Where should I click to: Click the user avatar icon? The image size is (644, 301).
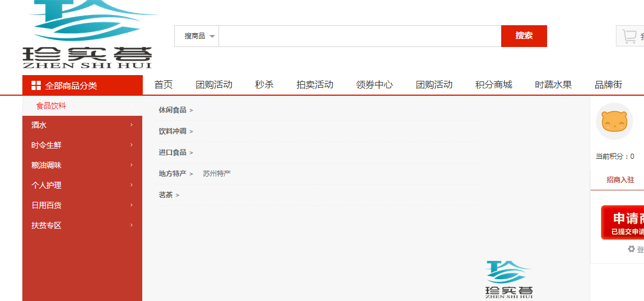click(x=614, y=122)
